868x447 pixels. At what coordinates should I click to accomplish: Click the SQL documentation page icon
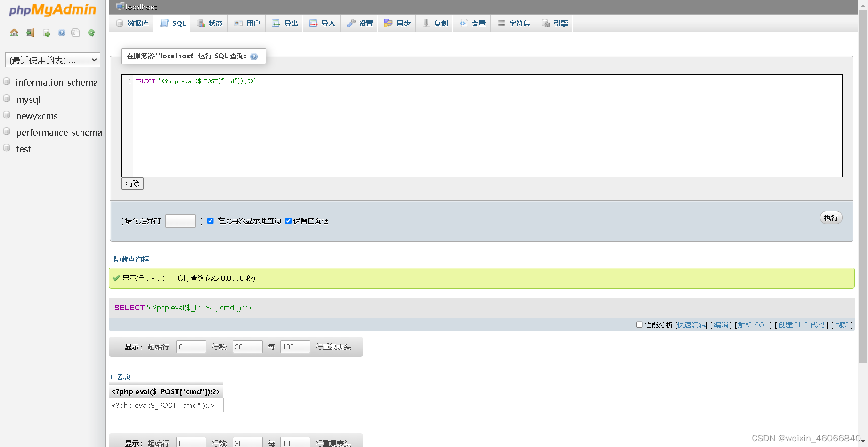point(75,33)
